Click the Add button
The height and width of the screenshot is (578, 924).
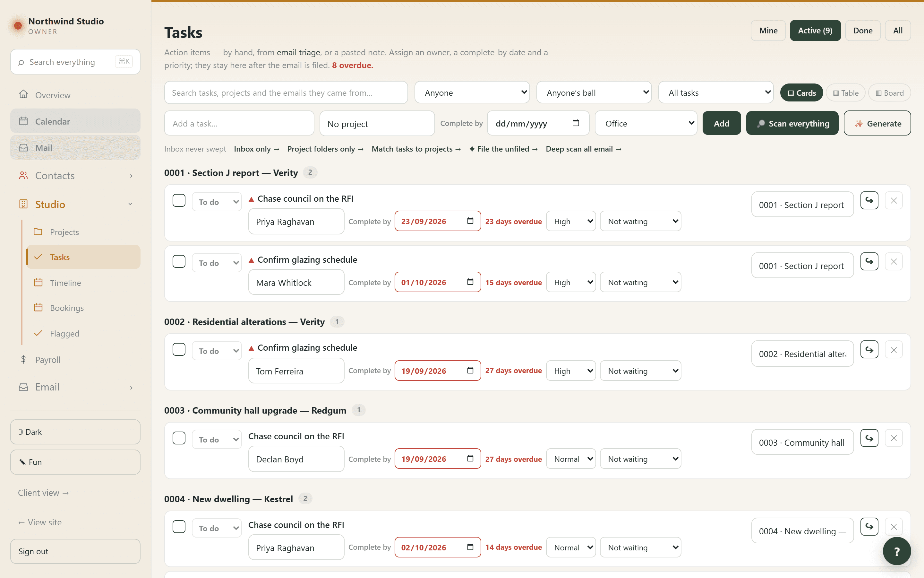[722, 123]
